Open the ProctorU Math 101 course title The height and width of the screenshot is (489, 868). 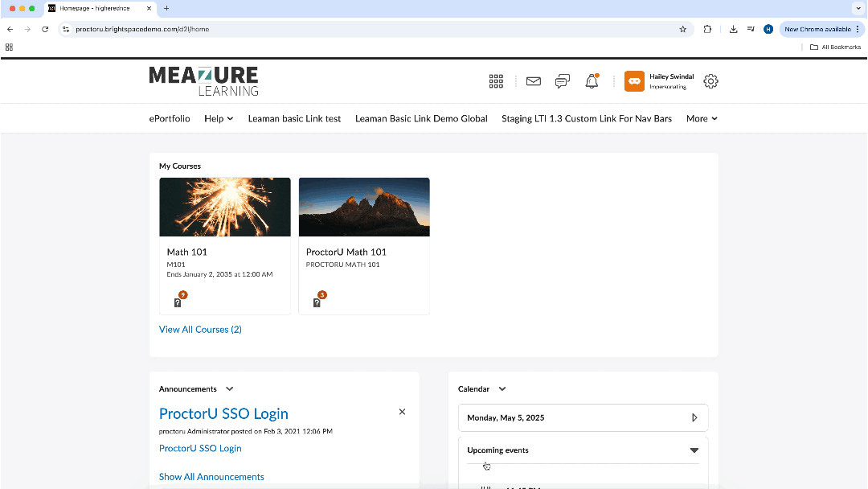346,252
